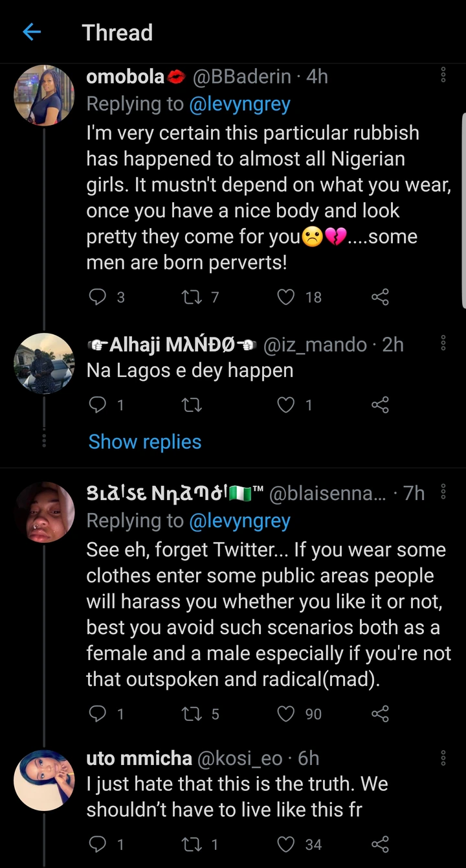466x868 pixels.
Task: Like Alhaji Mando's tweet
Action: click(x=285, y=405)
